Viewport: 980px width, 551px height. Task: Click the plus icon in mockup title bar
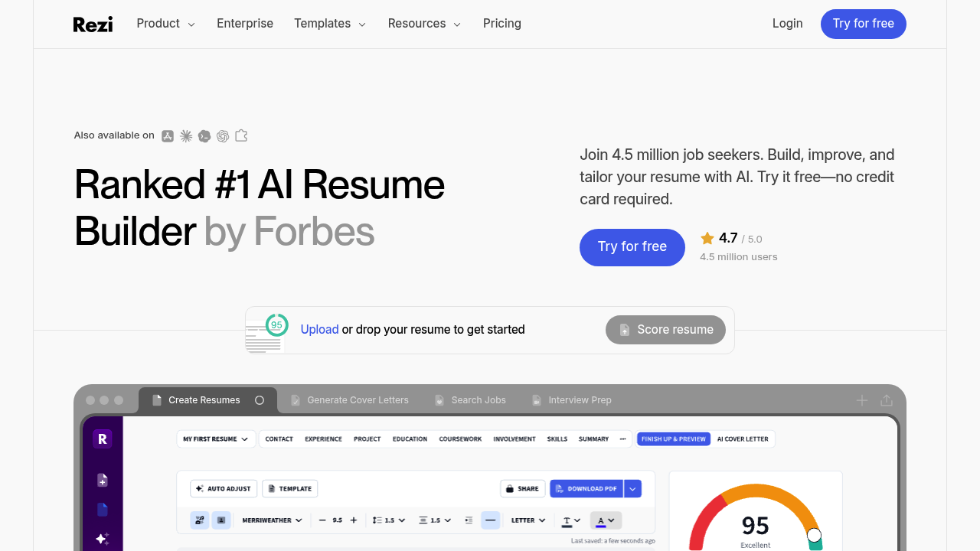tap(862, 400)
